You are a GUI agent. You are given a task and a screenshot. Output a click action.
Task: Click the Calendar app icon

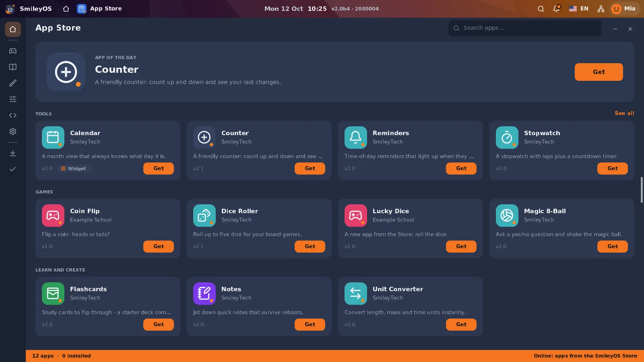coord(53,138)
